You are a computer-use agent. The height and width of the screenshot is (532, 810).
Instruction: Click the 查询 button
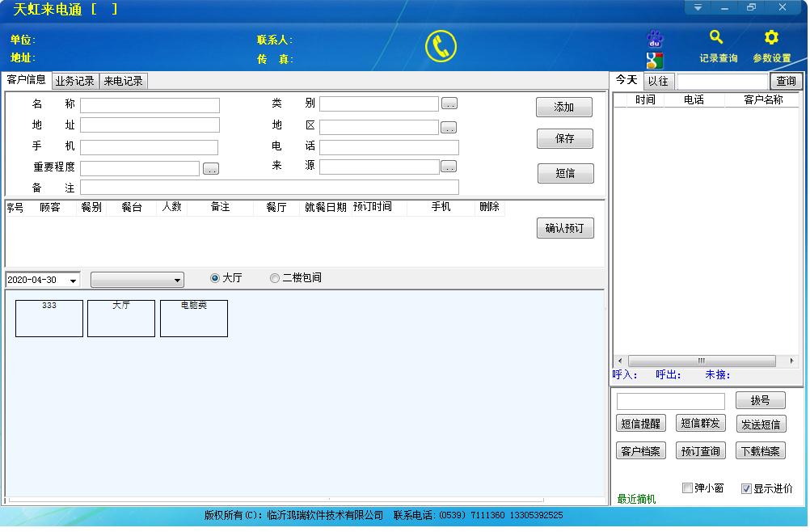tap(787, 81)
